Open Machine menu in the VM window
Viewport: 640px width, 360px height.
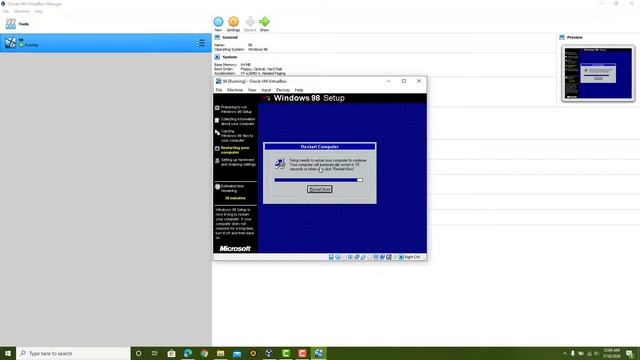[235, 90]
